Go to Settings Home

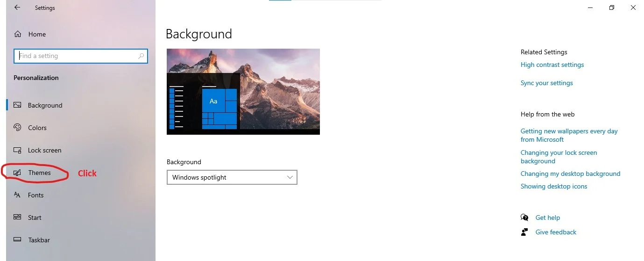tap(81, 34)
